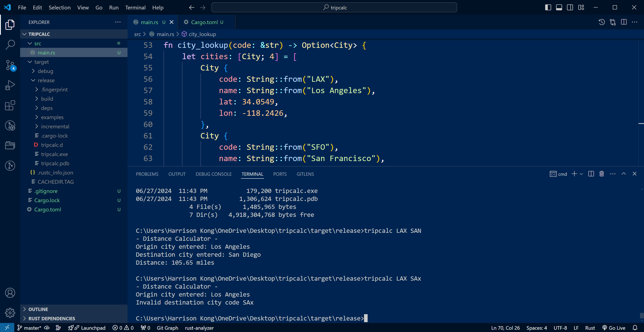Switch to the PROBLEMS panel tab

[147, 174]
